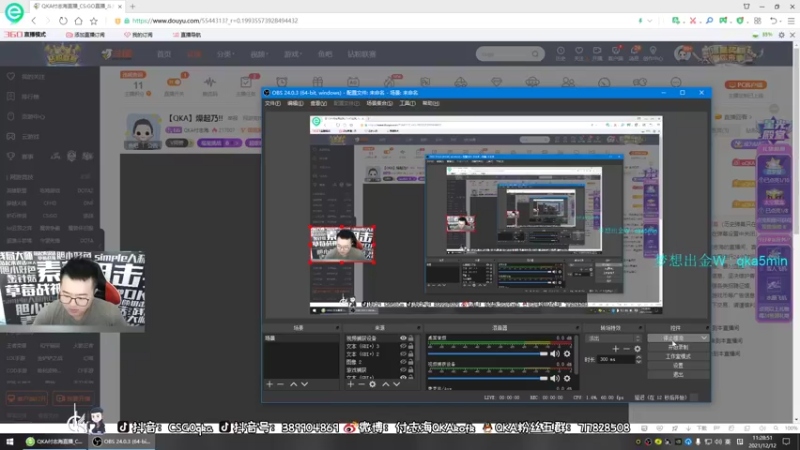Toggle visibility of 图像 2 source
The width and height of the screenshot is (800, 450).
point(403,362)
